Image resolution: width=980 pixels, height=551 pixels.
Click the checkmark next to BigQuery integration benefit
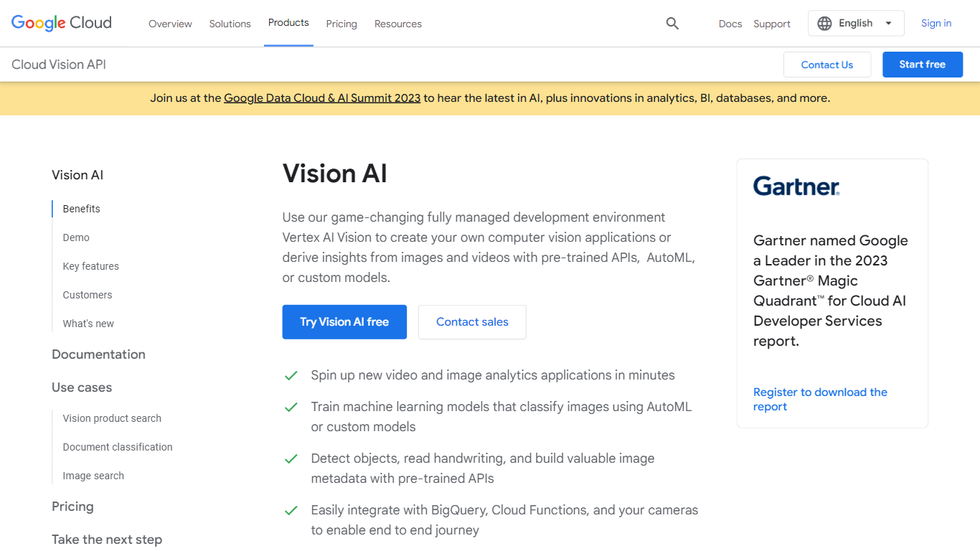click(291, 510)
